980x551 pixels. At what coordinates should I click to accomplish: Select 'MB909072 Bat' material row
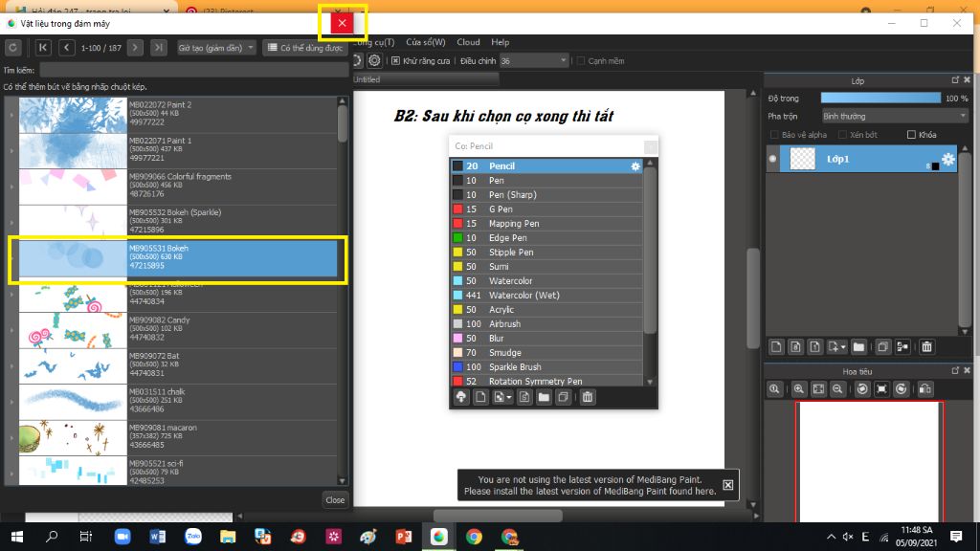(177, 365)
